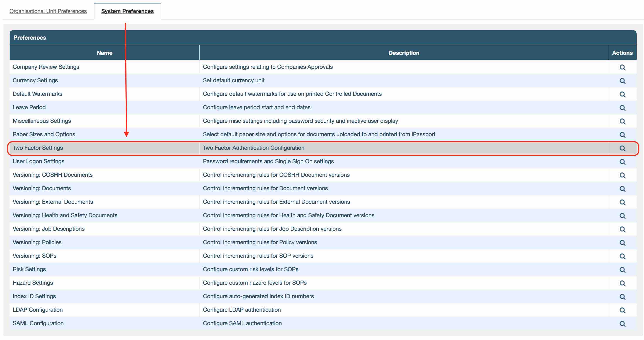The height and width of the screenshot is (340, 644).
Task: View Index ID Settings via magnifier icon
Action: [622, 297]
